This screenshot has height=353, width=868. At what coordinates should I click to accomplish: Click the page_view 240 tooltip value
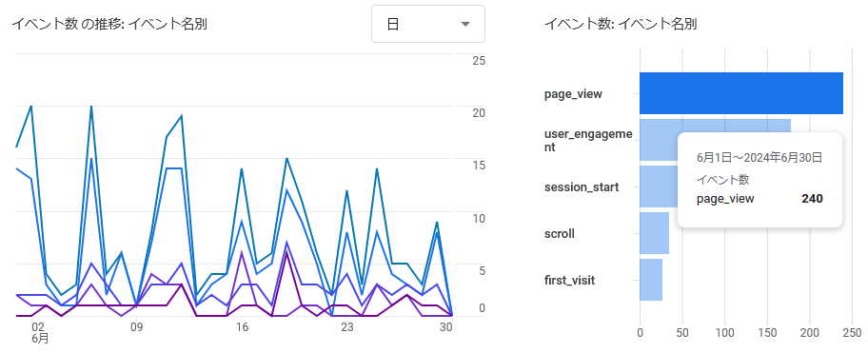tap(812, 199)
